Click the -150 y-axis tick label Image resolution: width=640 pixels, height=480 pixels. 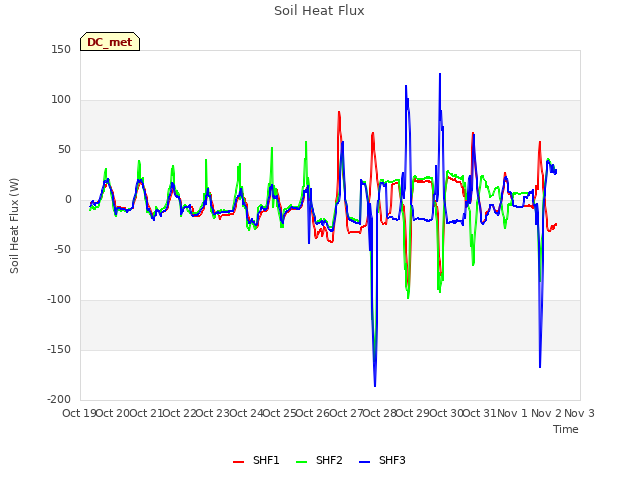pyautogui.click(x=59, y=349)
